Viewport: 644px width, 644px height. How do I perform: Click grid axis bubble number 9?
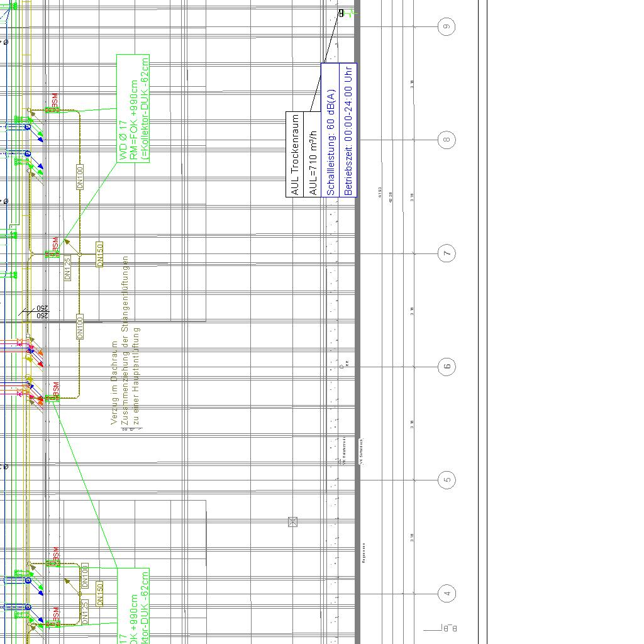point(447,26)
